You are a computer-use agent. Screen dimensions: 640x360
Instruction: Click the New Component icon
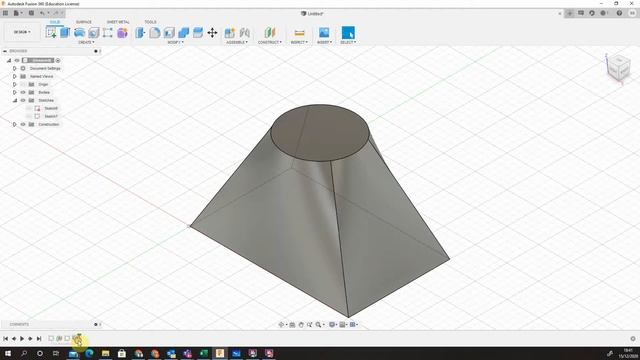coord(230,33)
